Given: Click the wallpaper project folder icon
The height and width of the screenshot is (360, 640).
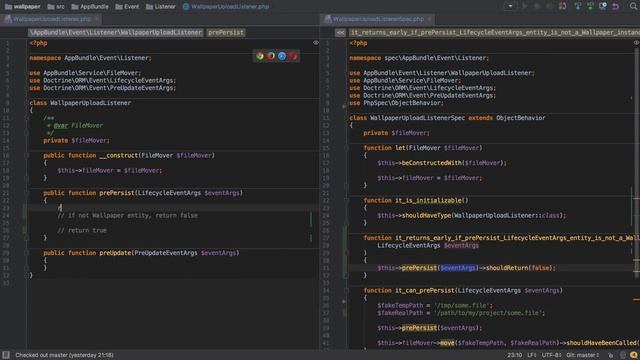Looking at the screenshot, I should click(x=8, y=7).
